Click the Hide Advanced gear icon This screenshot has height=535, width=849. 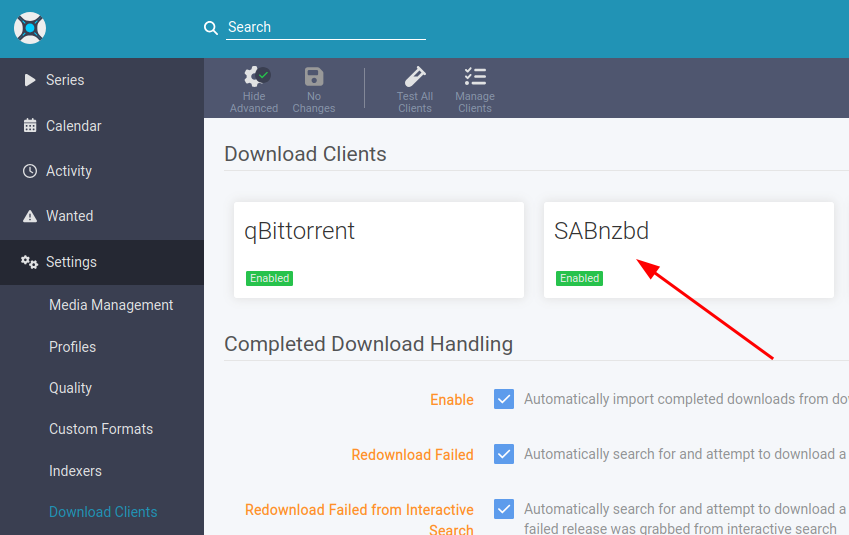(256, 76)
